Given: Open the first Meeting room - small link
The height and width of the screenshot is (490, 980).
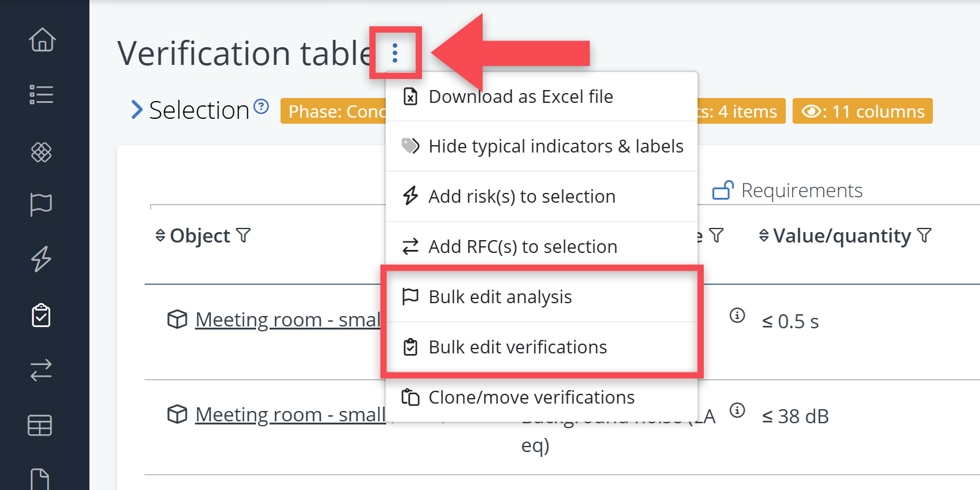Looking at the screenshot, I should (288, 320).
